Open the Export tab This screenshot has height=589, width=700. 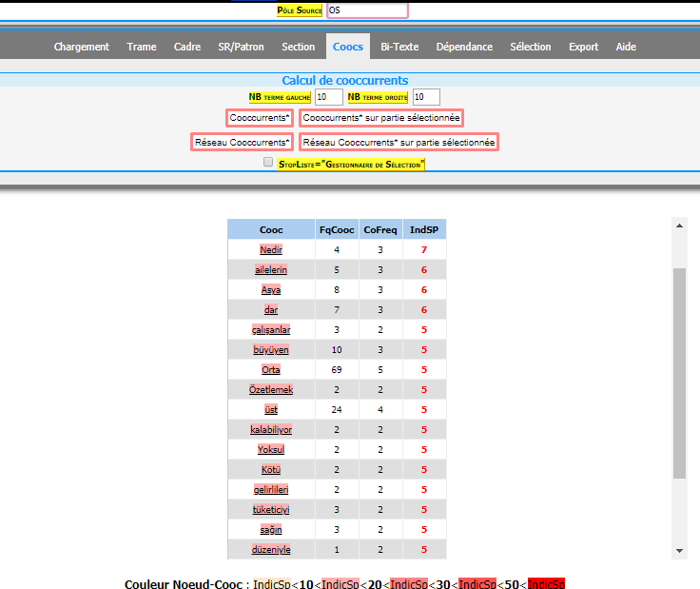(x=583, y=47)
